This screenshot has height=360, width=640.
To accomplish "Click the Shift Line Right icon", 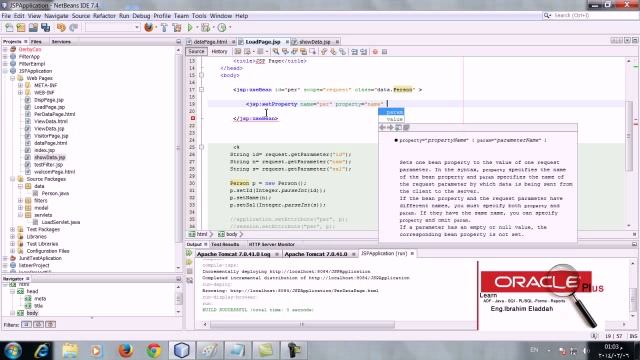I will click(363, 51).
